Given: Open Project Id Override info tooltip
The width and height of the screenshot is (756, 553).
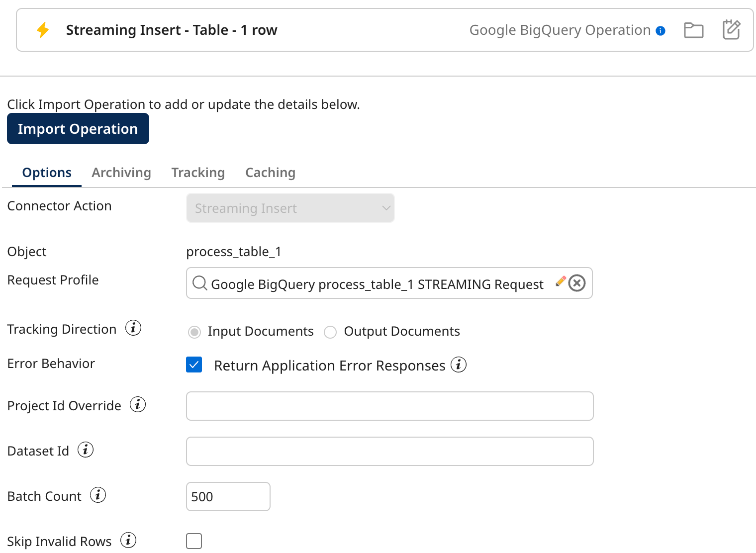Looking at the screenshot, I should point(138,405).
